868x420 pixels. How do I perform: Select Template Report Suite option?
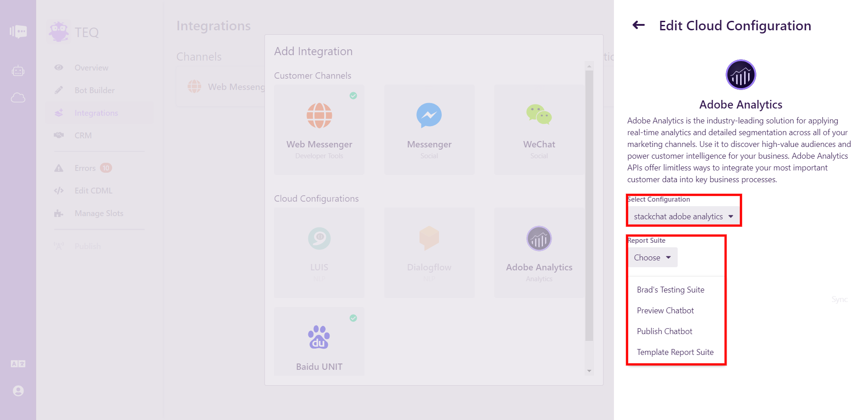675,352
